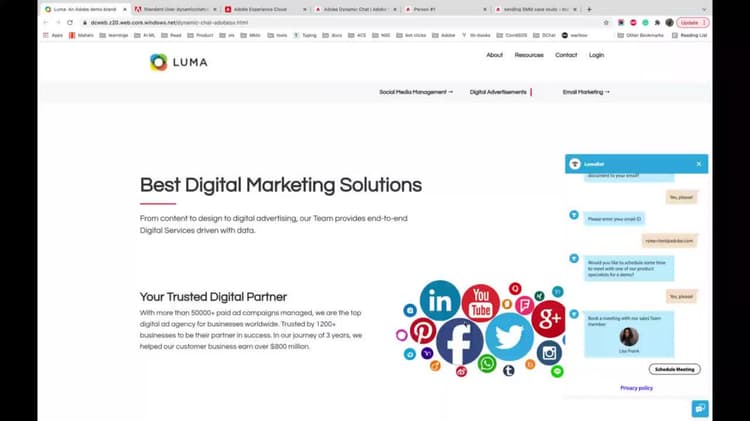Select the Digital Advertisements menu item
The image size is (750, 421).
coord(498,92)
